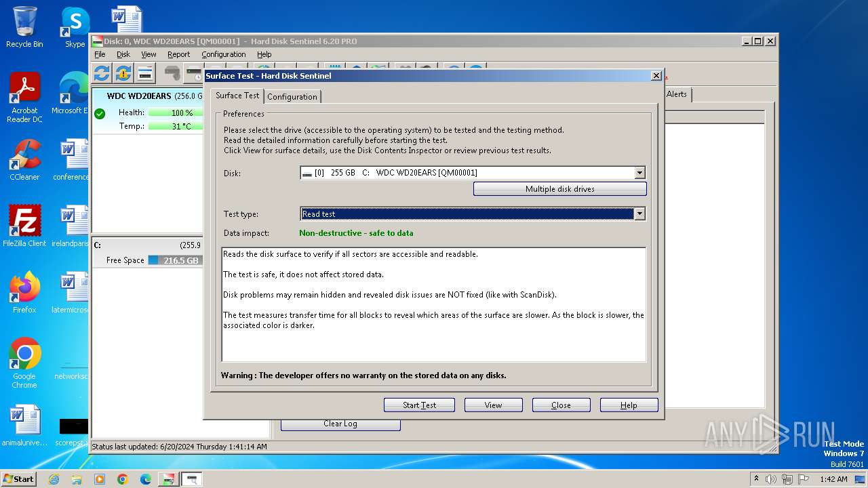
Task: Switch to the Configuration tab in dialog
Action: click(x=292, y=96)
